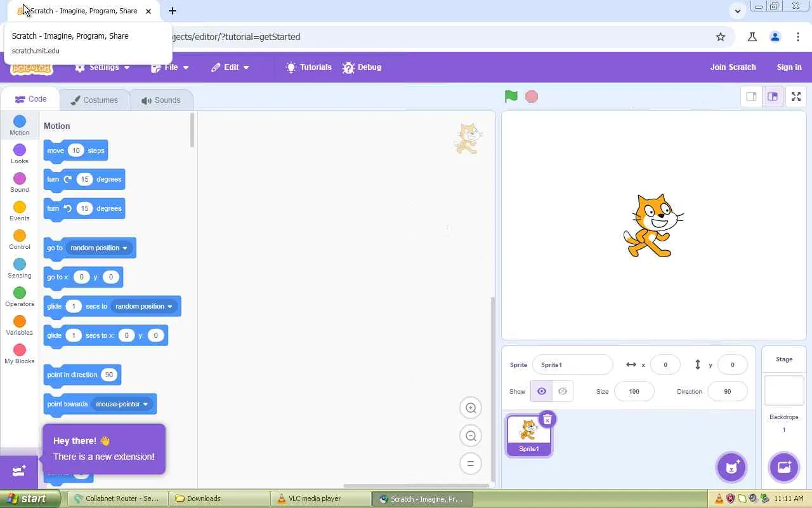Open the Chrome three-dot menu
This screenshot has height=508, width=812.
[x=798, y=37]
